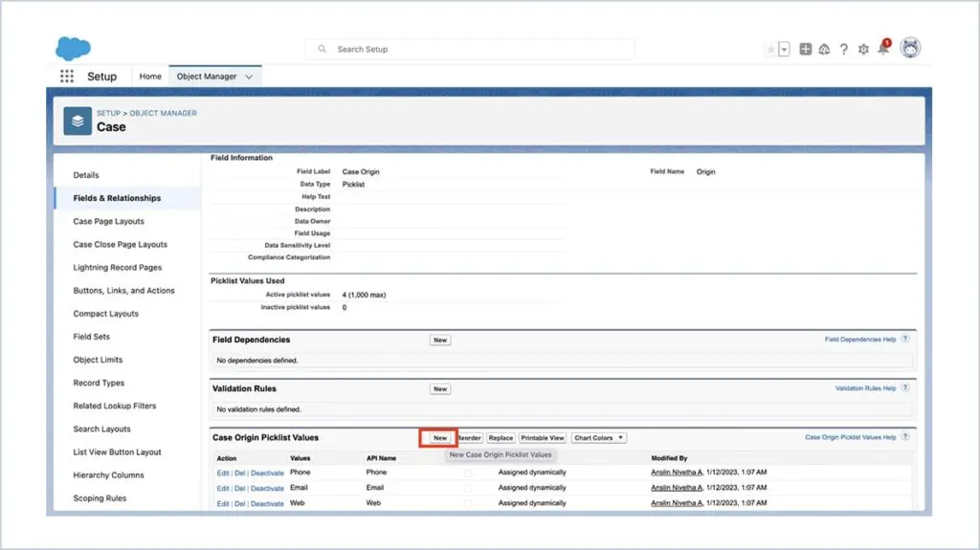Click Case Origin Picklist help question icon
The width and height of the screenshot is (980, 550).
pos(905,437)
